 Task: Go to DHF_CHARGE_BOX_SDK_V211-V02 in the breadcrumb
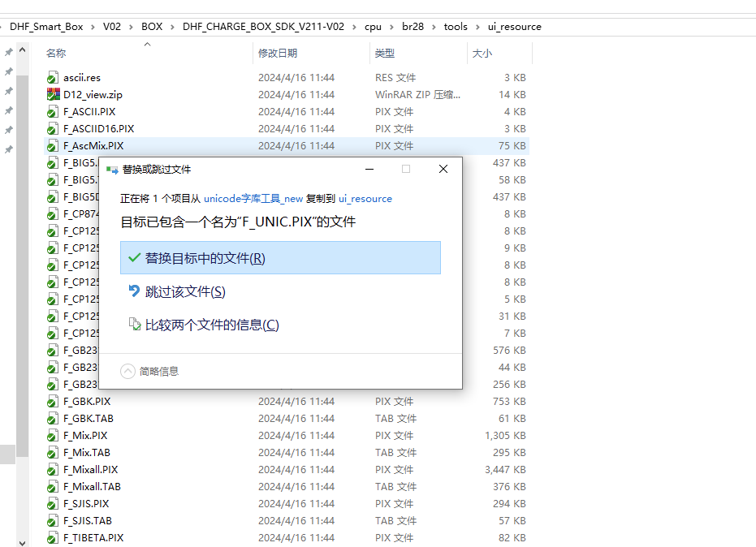pyautogui.click(x=263, y=27)
